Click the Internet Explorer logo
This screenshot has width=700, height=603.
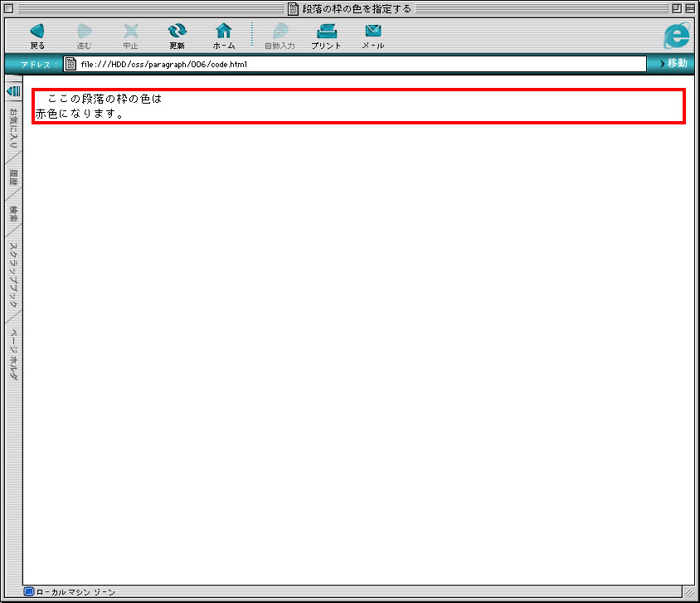pos(676,36)
